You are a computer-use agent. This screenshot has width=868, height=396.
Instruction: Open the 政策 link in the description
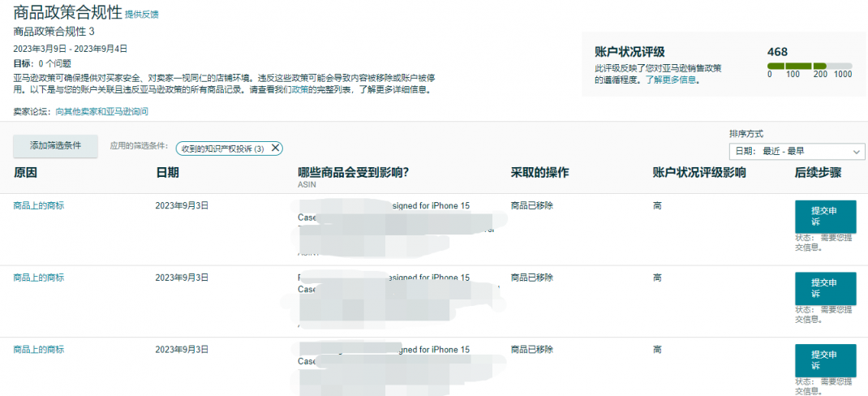click(x=300, y=89)
